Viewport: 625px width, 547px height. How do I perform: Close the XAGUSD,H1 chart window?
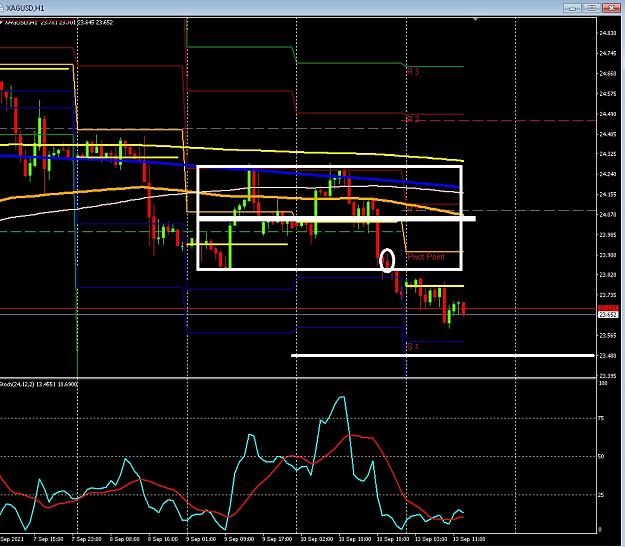(x=611, y=8)
